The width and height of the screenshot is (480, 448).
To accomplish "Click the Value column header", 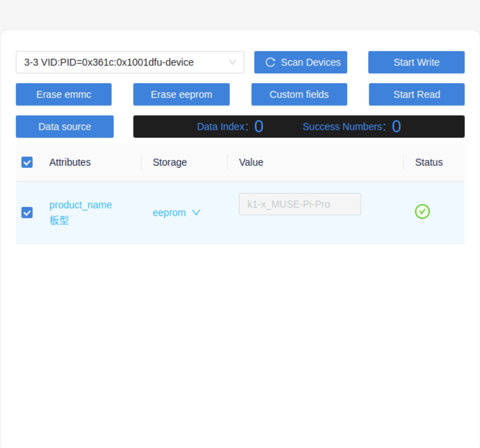I will pos(251,162).
